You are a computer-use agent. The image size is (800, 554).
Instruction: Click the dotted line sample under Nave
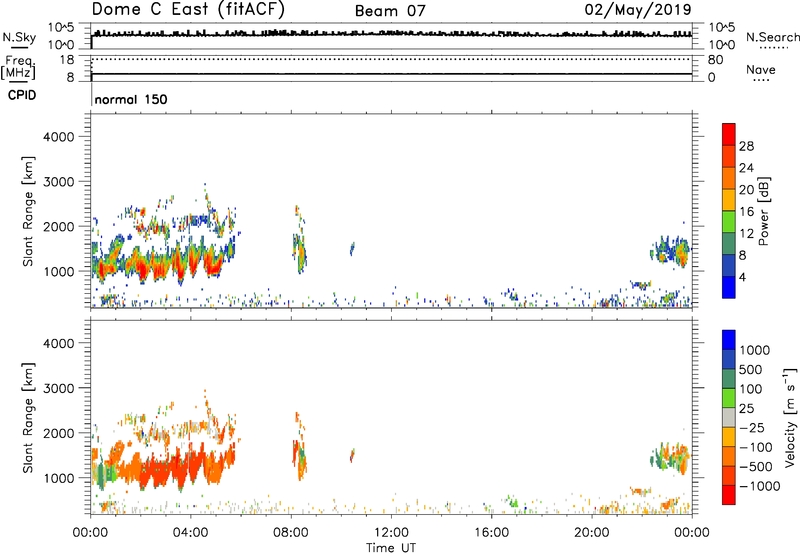761,81
